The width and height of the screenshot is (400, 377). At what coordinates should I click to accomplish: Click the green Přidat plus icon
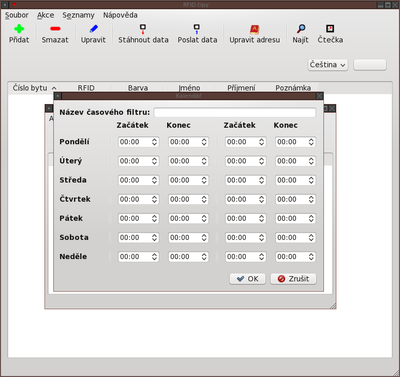pos(19,29)
